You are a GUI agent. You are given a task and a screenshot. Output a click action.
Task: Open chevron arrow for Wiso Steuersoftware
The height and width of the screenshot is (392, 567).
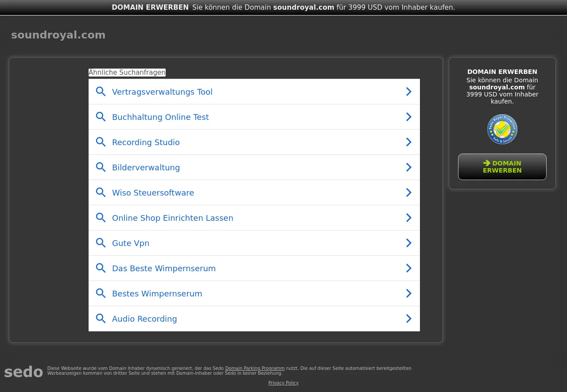(408, 192)
